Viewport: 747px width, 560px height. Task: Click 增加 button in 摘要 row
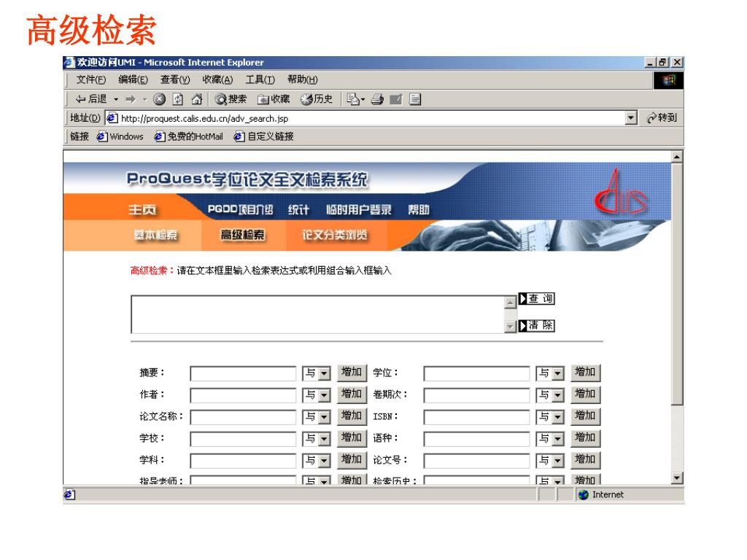352,373
